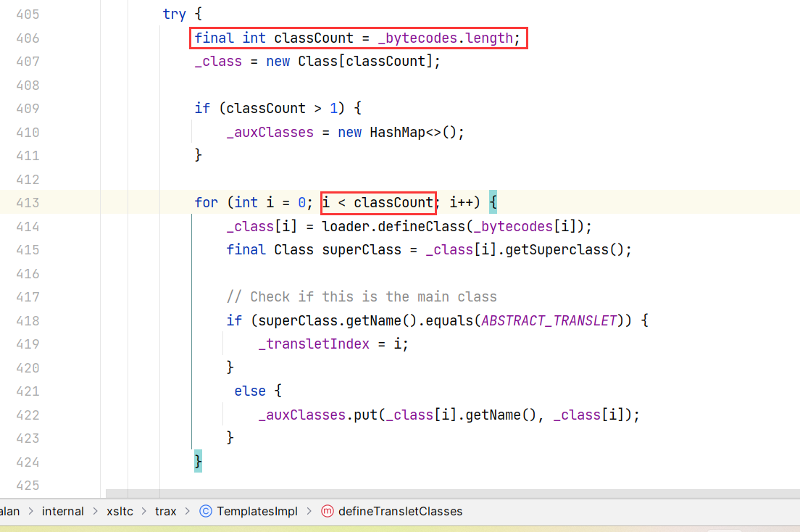This screenshot has width=800, height=532.
Task: Toggle a breakpoint at line number 418
Action: pyautogui.click(x=27, y=320)
